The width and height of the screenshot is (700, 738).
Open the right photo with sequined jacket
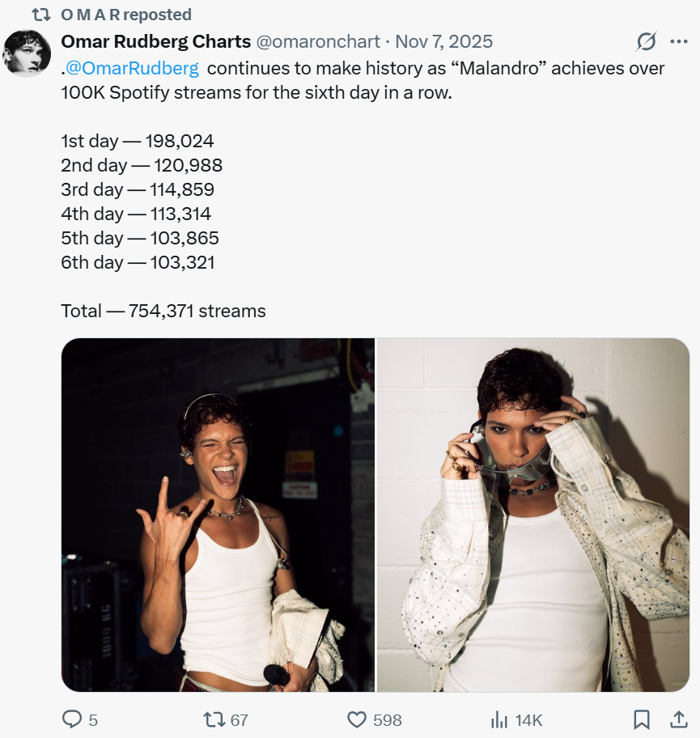coord(533,515)
